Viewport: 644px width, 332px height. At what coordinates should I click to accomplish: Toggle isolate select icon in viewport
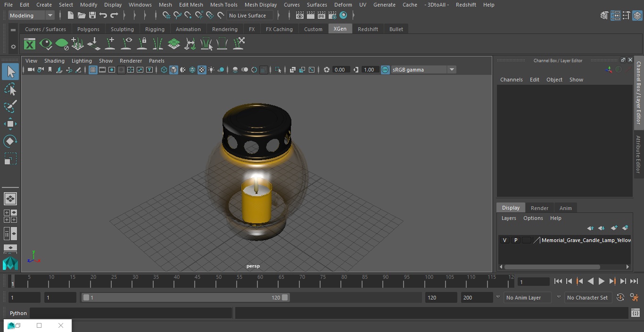click(278, 70)
